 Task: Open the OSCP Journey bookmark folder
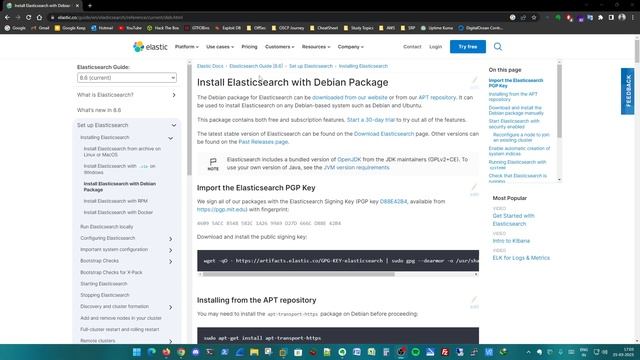click(x=287, y=28)
